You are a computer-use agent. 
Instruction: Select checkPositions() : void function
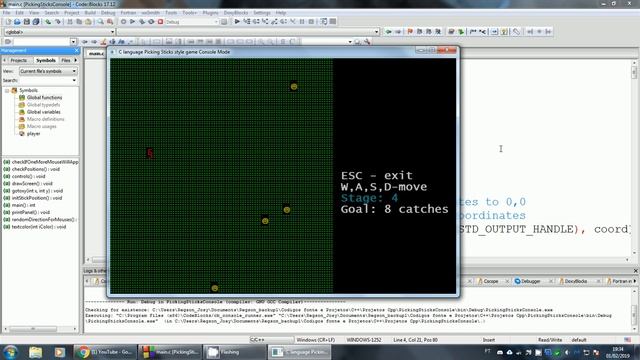point(35,169)
